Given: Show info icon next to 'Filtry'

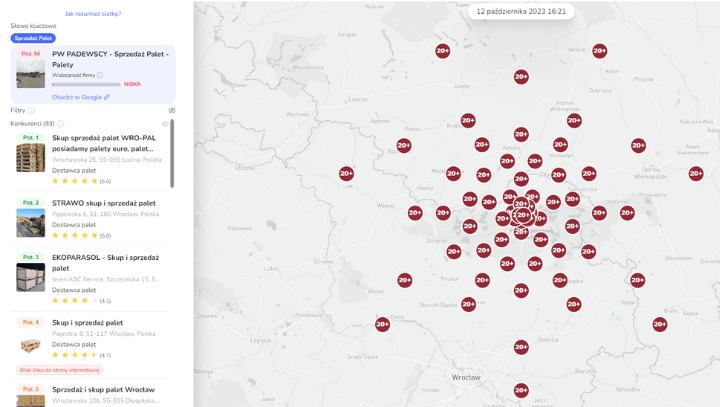Looking at the screenshot, I should tap(31, 110).
